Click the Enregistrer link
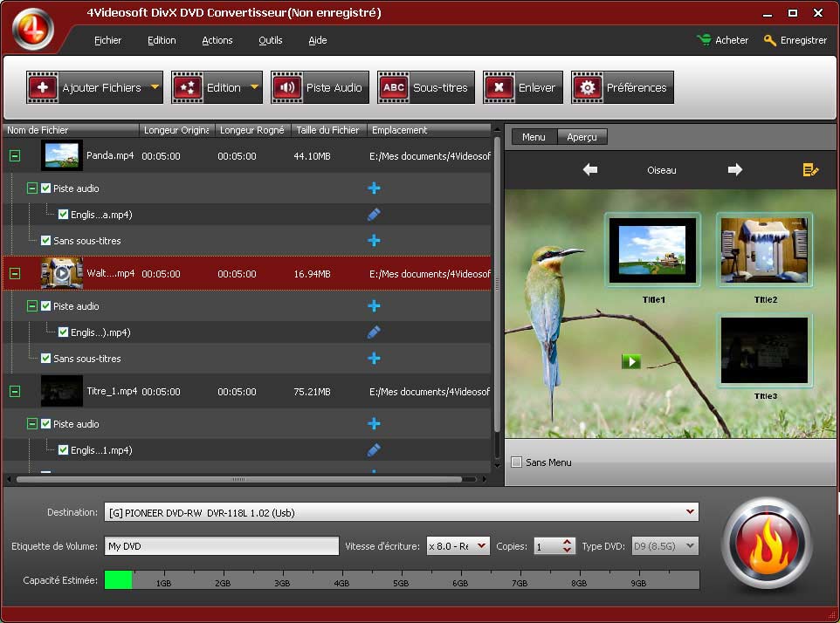840x623 pixels. [x=803, y=40]
